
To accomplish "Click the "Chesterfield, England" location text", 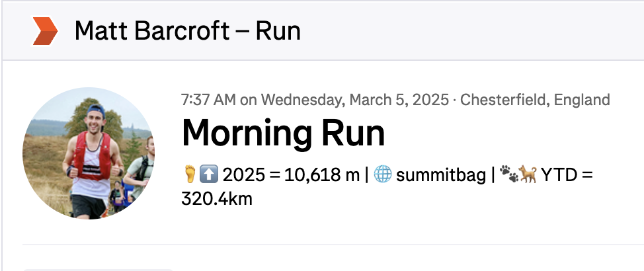I will [535, 100].
